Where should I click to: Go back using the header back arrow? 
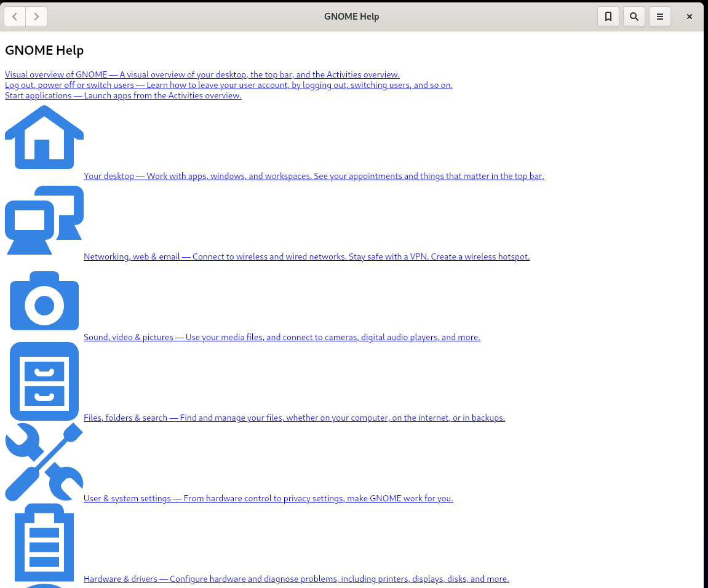(15, 17)
